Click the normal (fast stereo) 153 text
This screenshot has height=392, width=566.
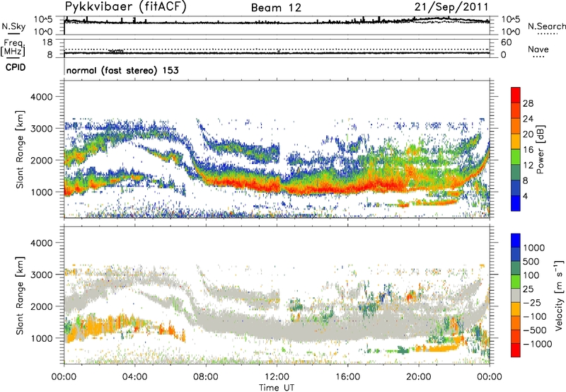click(x=122, y=70)
